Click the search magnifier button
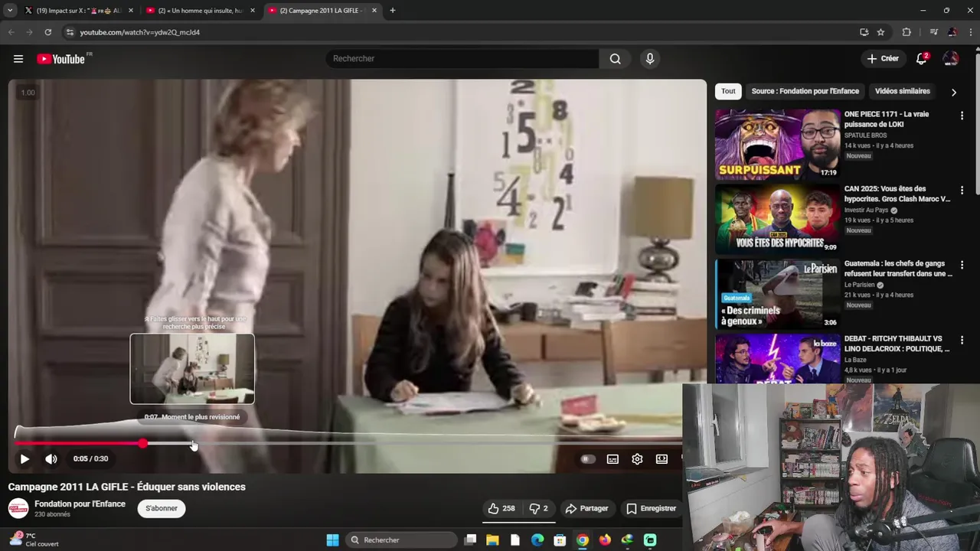 pos(615,59)
